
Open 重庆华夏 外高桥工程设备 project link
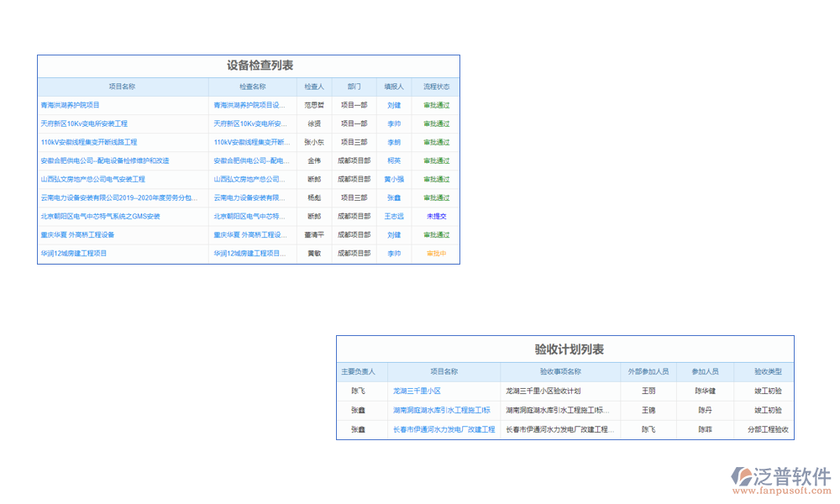pos(77,234)
